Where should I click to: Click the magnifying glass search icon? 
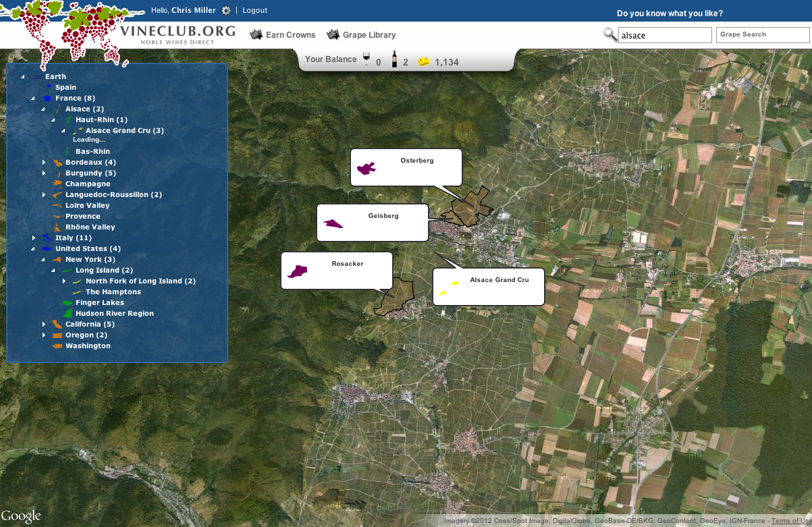tap(610, 34)
